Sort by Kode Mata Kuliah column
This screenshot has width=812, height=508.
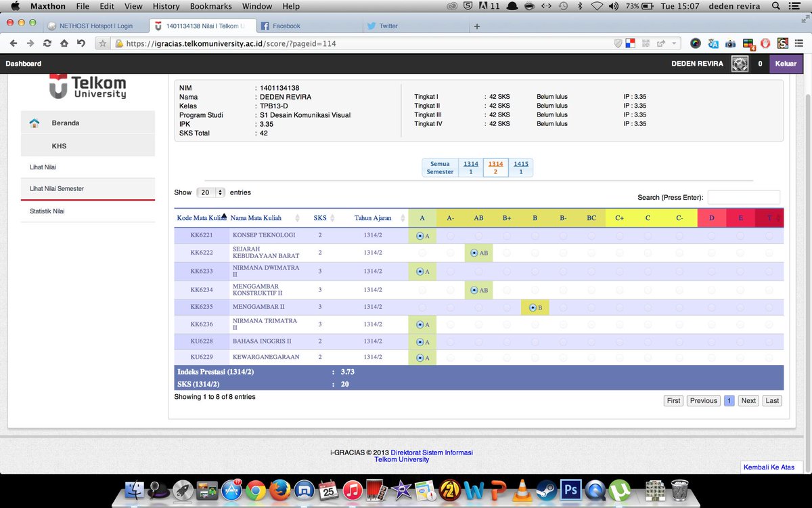click(x=201, y=218)
